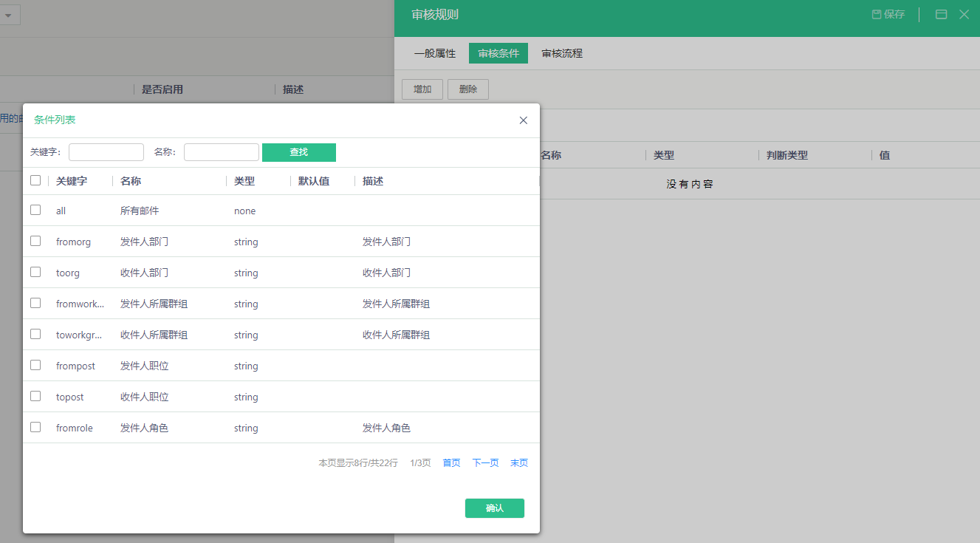Click the 类型 column header in dialog
Viewport: 980px width, 543px height.
click(x=244, y=181)
